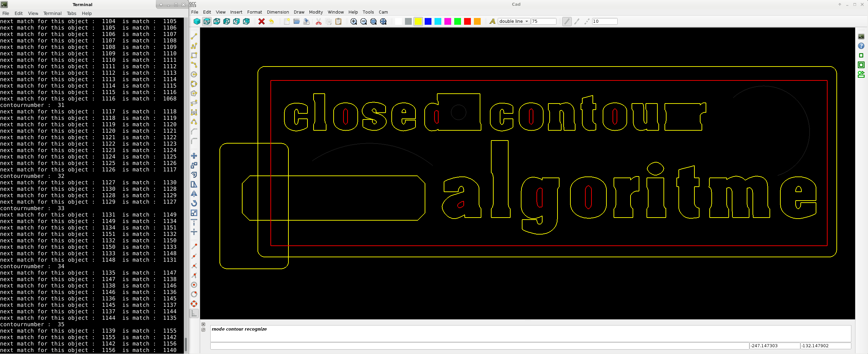868x354 pixels.
Task: Open the Draw menu
Action: click(x=299, y=12)
